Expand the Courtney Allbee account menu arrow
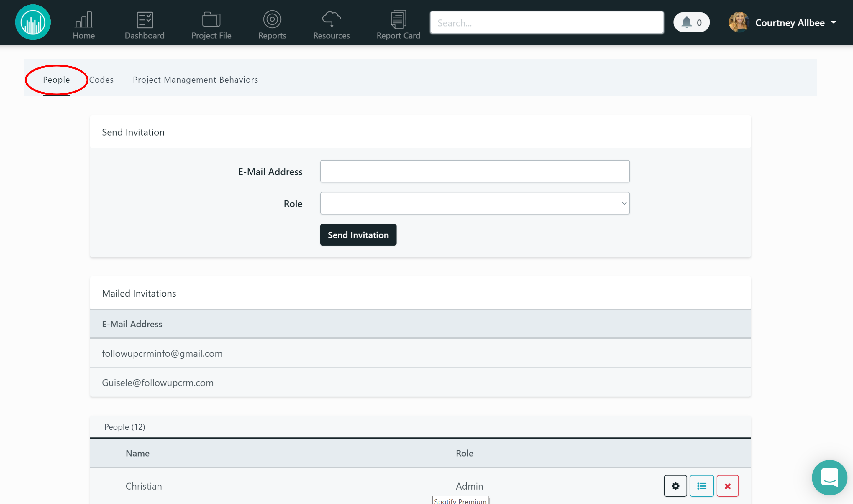This screenshot has width=853, height=504. 834,22
